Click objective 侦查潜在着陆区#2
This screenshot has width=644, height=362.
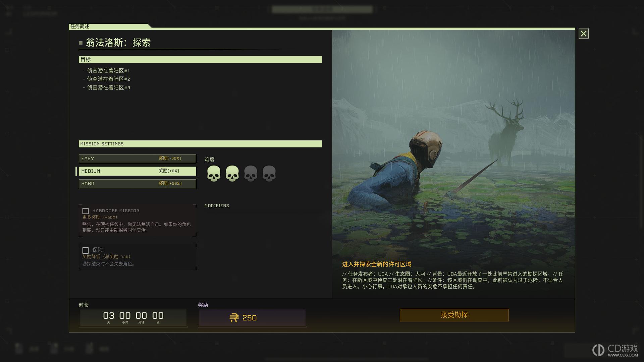[108, 79]
